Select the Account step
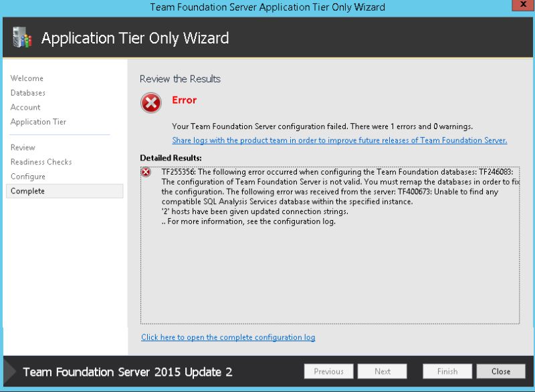This screenshot has height=392, width=535. [x=25, y=107]
